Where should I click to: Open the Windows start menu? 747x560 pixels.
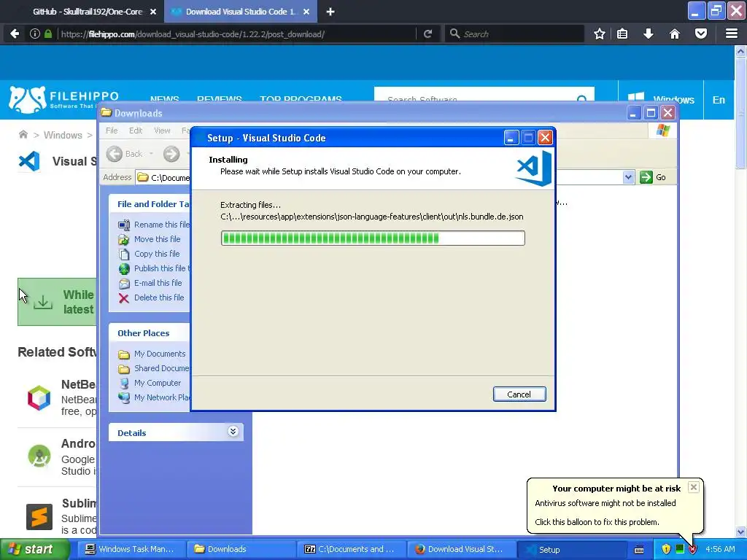point(34,549)
